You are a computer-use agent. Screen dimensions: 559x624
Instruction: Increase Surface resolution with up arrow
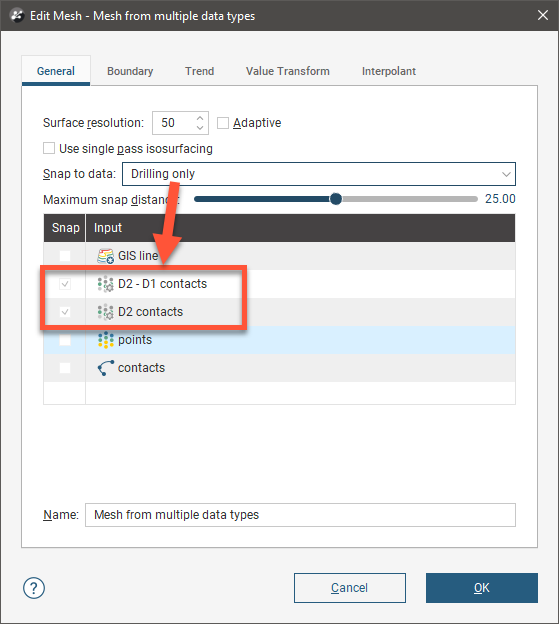point(200,119)
